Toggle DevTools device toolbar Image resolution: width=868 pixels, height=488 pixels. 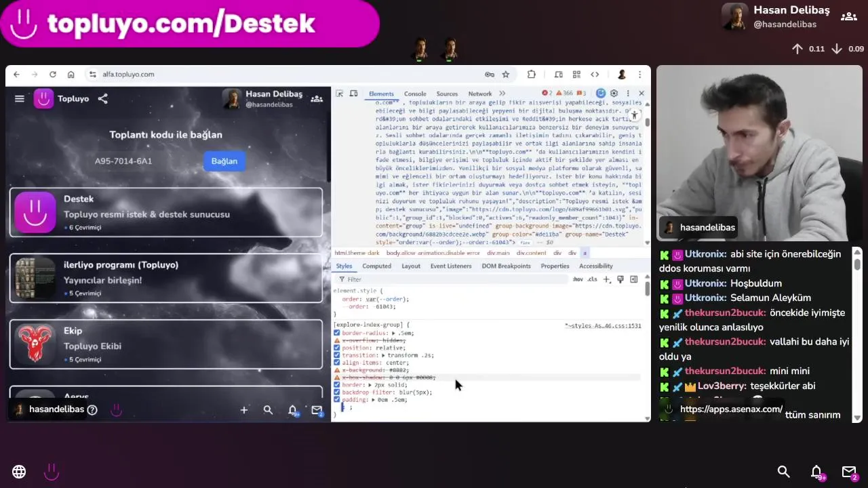click(x=354, y=94)
